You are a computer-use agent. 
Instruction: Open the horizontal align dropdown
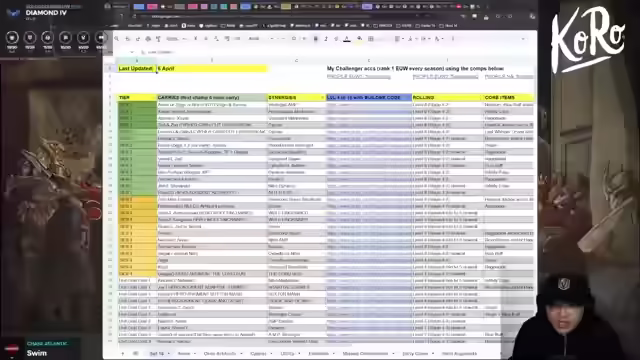398,39
